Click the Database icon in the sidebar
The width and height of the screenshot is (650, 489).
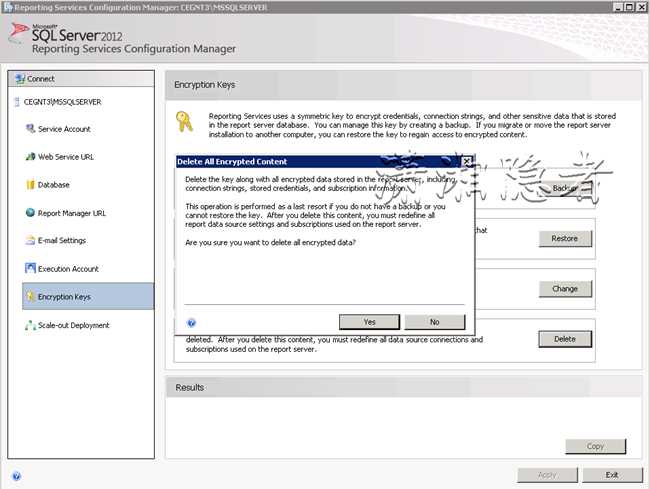[x=30, y=184]
